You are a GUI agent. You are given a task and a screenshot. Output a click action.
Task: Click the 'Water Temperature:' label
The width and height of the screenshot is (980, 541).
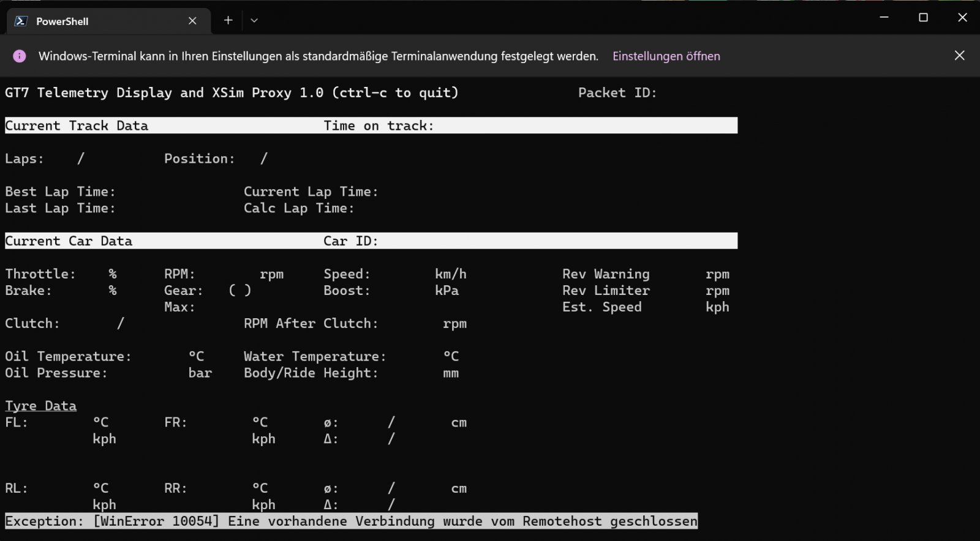pyautogui.click(x=315, y=356)
